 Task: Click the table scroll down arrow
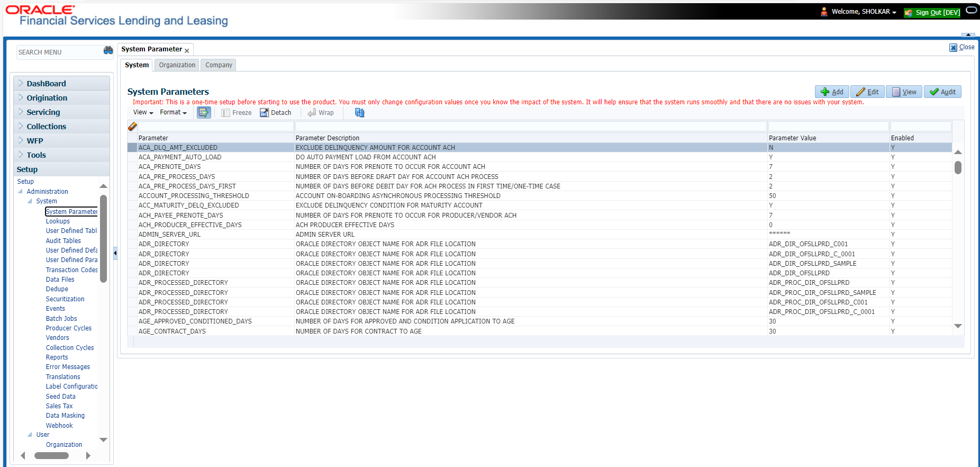coord(958,326)
